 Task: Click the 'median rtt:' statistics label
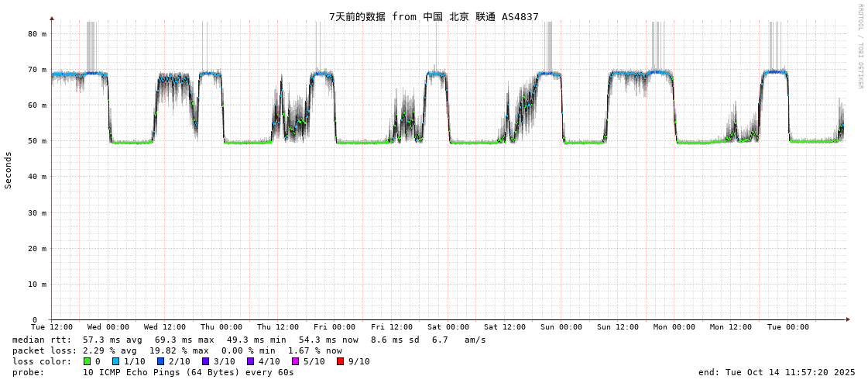coord(42,340)
